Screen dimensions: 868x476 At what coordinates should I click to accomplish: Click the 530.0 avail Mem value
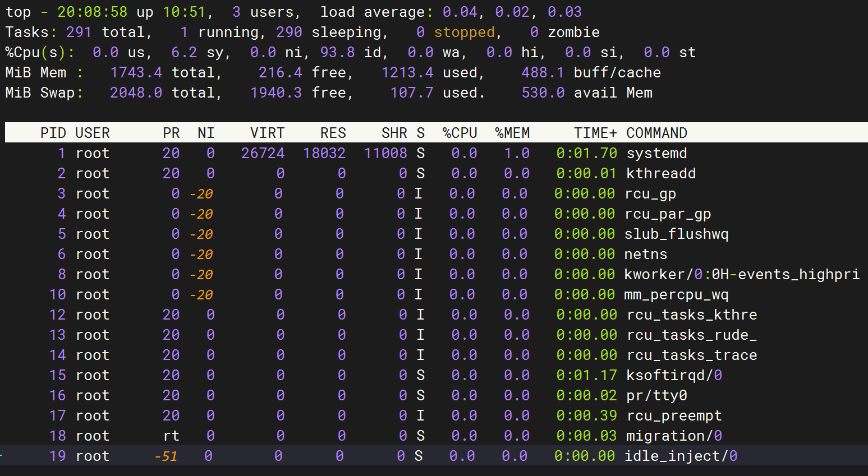click(543, 93)
